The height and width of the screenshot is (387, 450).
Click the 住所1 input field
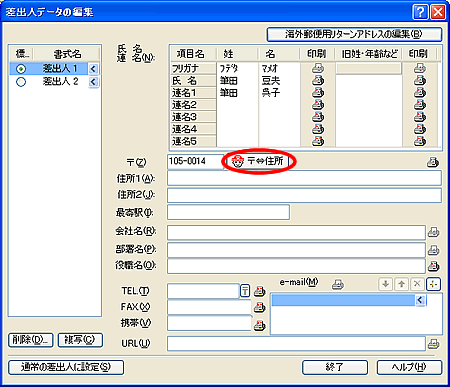[x=304, y=178]
